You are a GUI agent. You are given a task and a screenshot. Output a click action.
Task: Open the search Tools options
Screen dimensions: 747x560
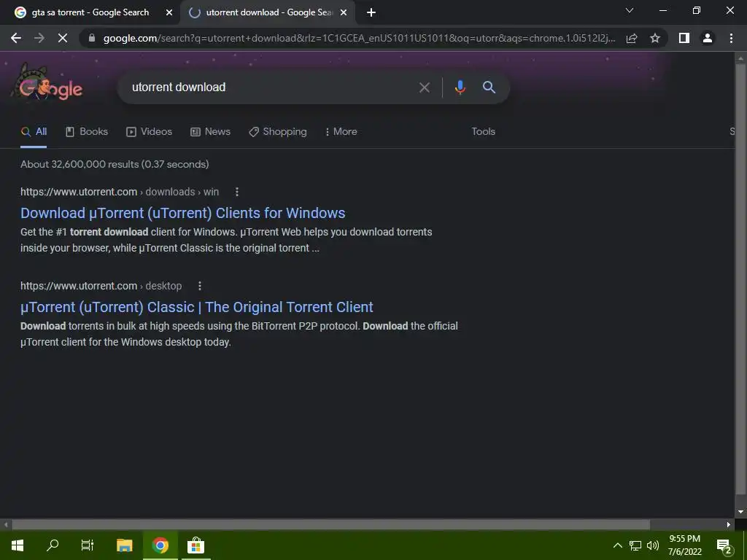tap(483, 131)
